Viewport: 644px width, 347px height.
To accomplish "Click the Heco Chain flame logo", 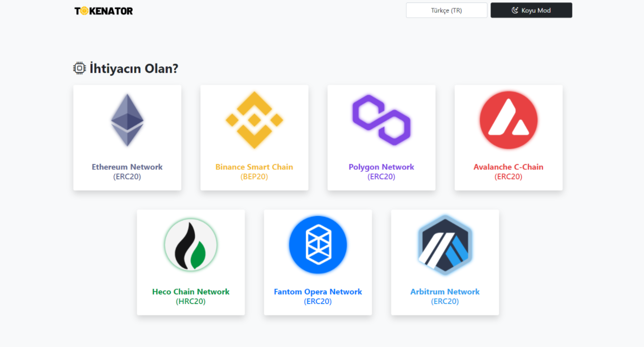I will pos(190,245).
